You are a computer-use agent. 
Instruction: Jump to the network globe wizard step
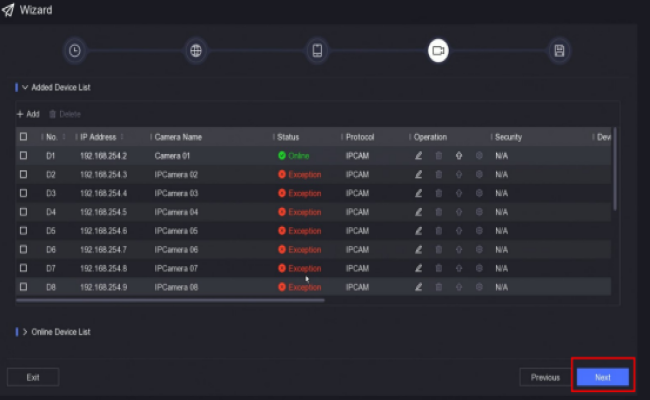[x=196, y=51]
